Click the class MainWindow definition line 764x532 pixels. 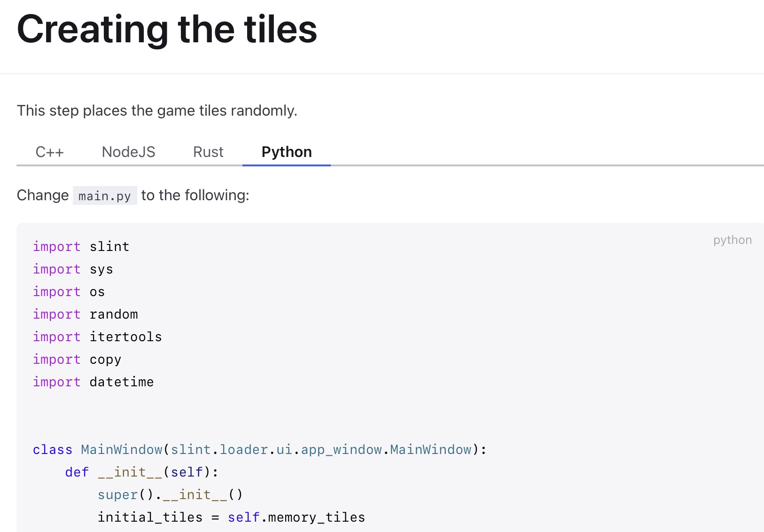point(259,450)
